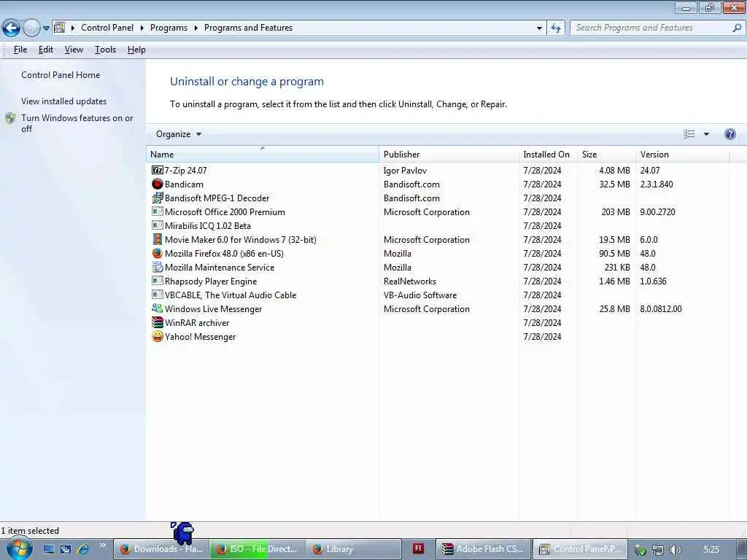Viewport: 747px width, 560px height.
Task: Open the Tools menu
Action: [x=105, y=50]
